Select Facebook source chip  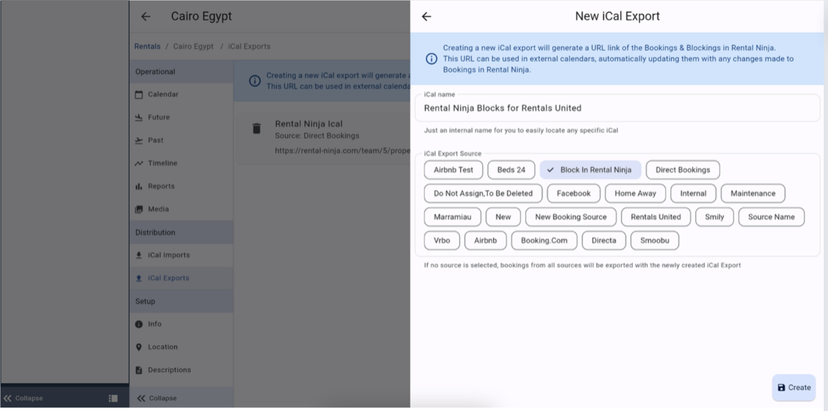point(573,193)
